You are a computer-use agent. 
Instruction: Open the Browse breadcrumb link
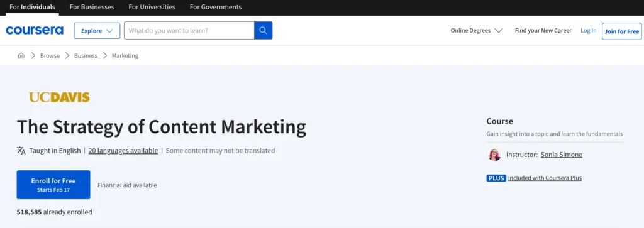coord(50,55)
